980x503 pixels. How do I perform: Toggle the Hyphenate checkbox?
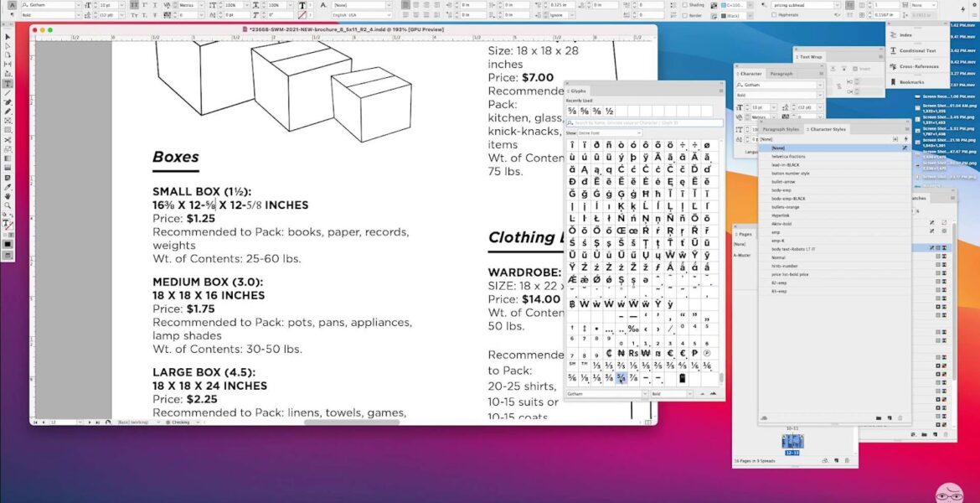click(x=774, y=14)
